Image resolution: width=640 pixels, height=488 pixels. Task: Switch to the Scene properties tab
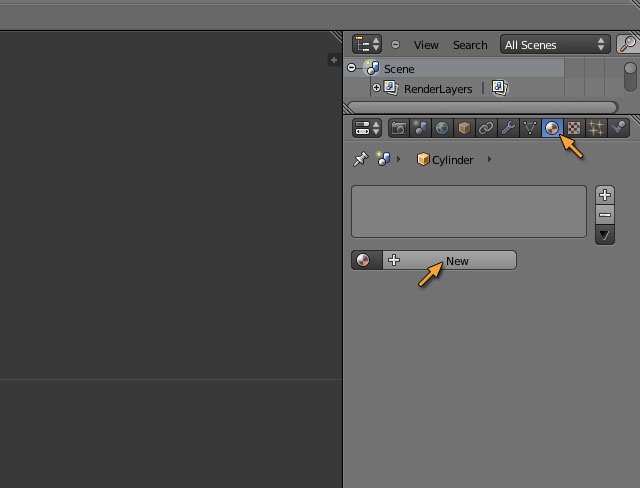click(x=421, y=128)
